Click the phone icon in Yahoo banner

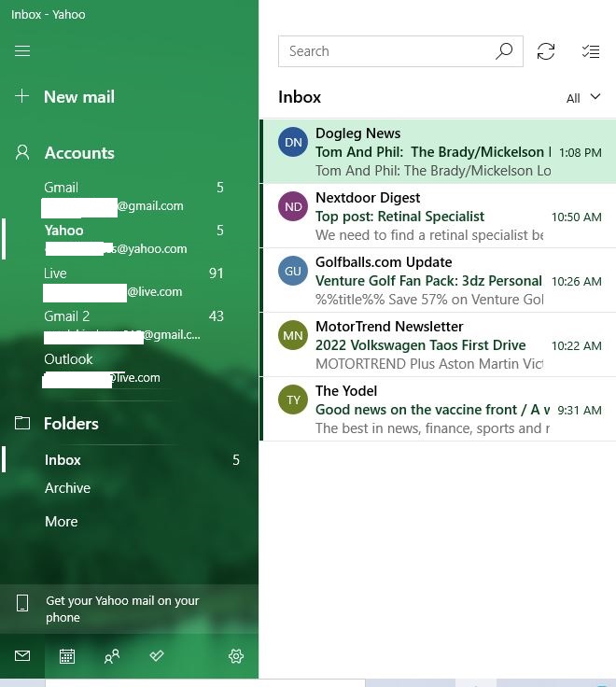22,603
